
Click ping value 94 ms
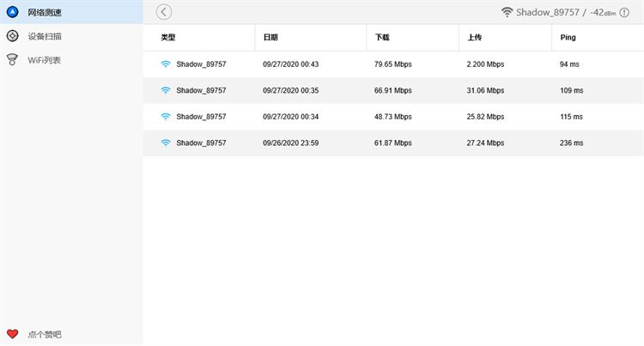click(569, 64)
